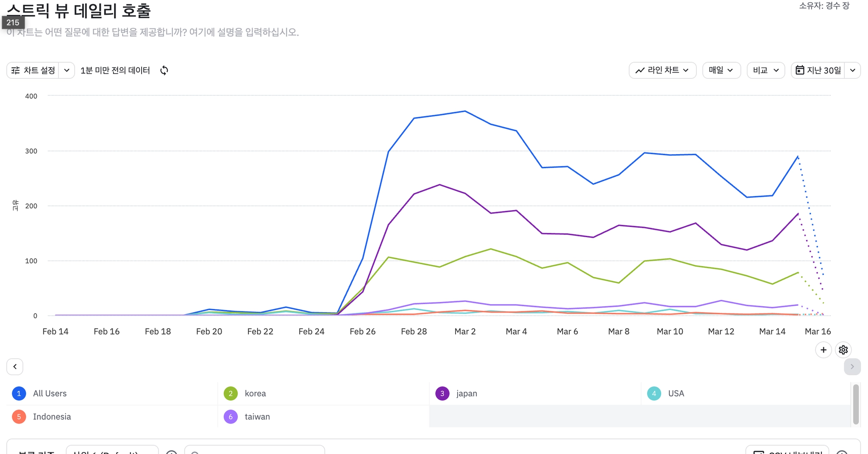Open the 라인 차트 chart type dropdown
Screen dimensions: 868x454
[x=662, y=70]
